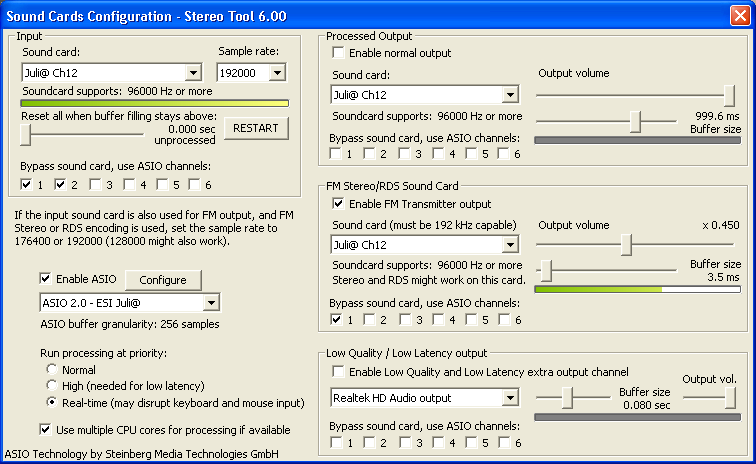Adjust the Processed Output volume slider
The image size is (756, 464).
point(729,96)
